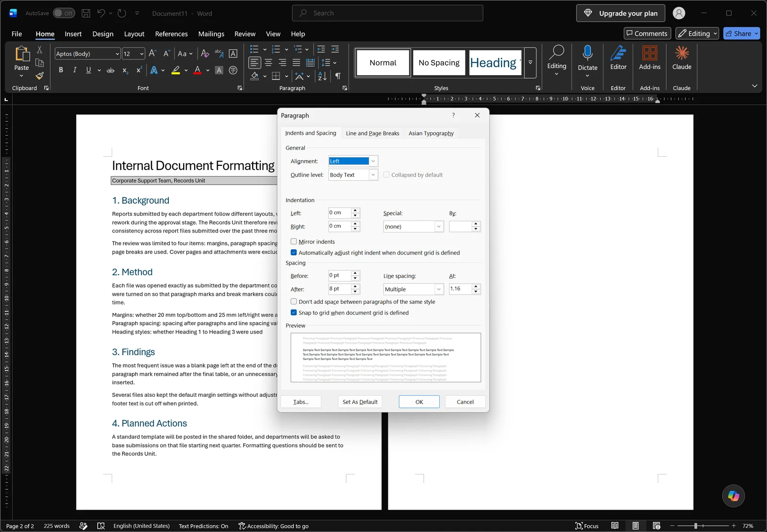Image resolution: width=767 pixels, height=532 pixels.
Task: Open the Copilot floating button
Action: tap(733, 496)
